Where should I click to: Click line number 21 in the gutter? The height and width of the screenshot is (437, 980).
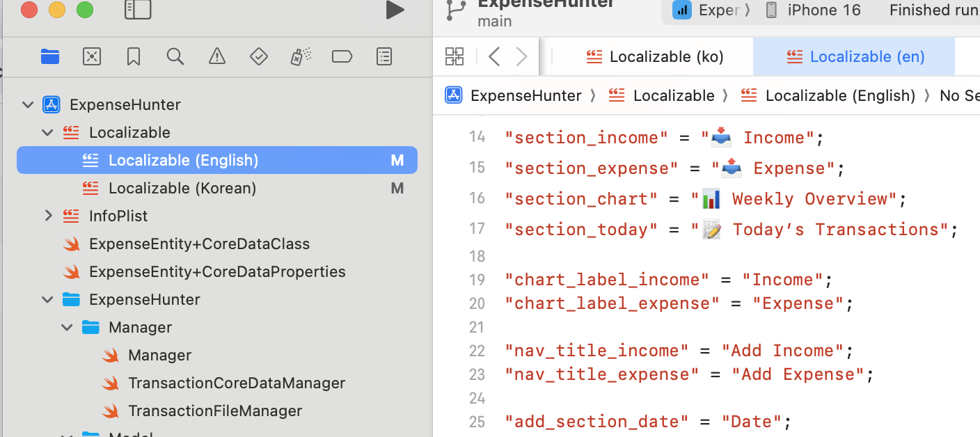pyautogui.click(x=477, y=327)
